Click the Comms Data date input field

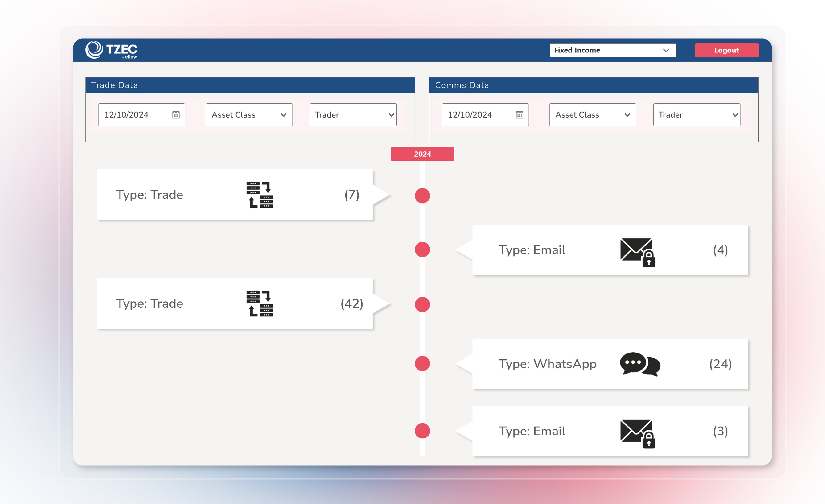(479, 115)
